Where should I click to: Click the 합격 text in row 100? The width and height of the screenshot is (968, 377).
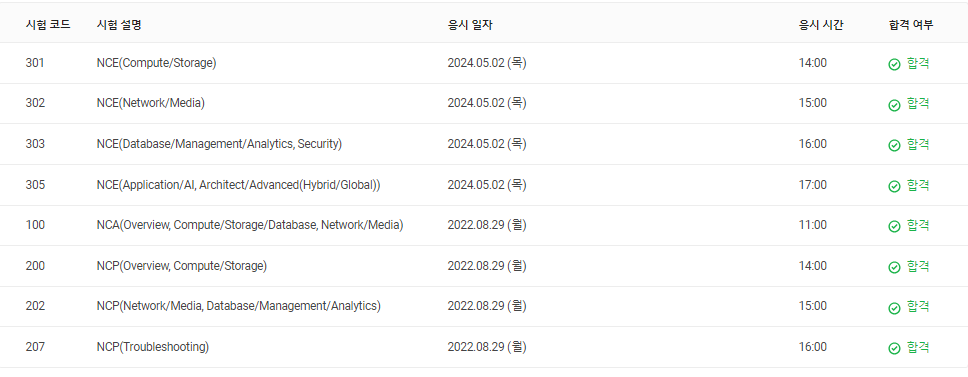click(918, 225)
